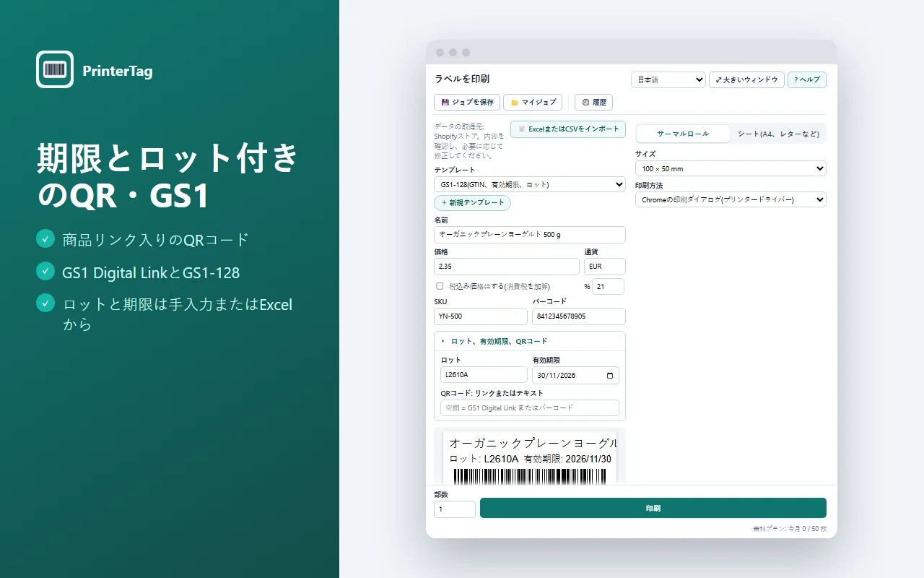The width and height of the screenshot is (924, 578).
Task: Click the expand arrows icon on 大きいウィンドウ
Action: tap(718, 79)
